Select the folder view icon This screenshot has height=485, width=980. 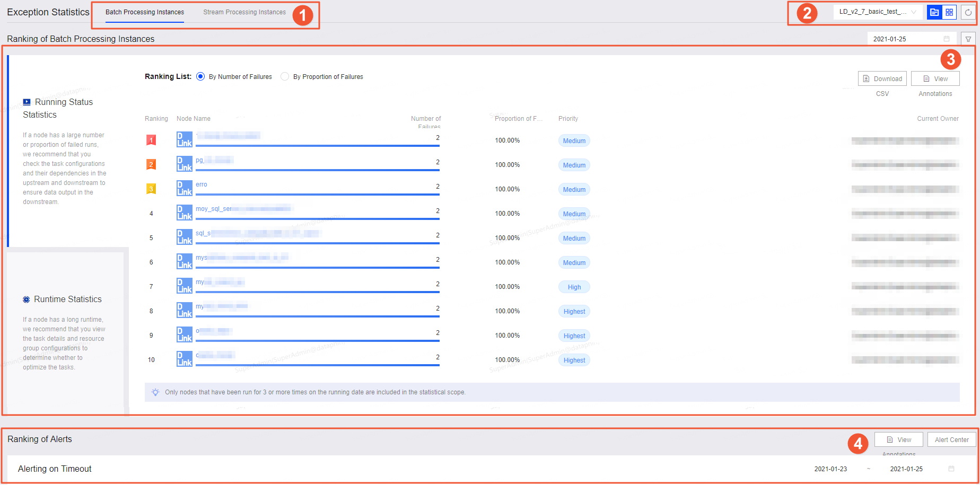point(934,12)
